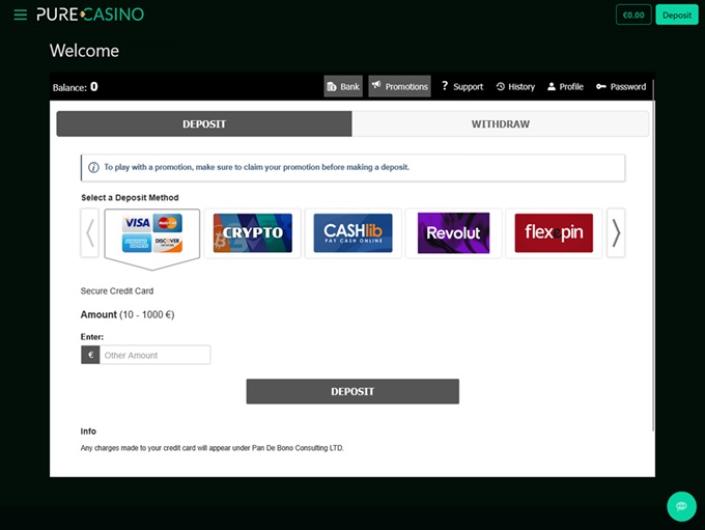Go to Support page
Image resolution: width=705 pixels, height=530 pixels.
pos(461,87)
